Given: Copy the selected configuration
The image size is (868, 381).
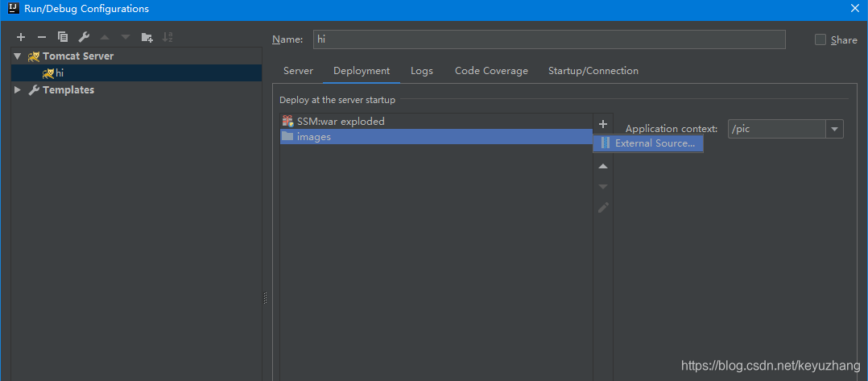Looking at the screenshot, I should (63, 37).
